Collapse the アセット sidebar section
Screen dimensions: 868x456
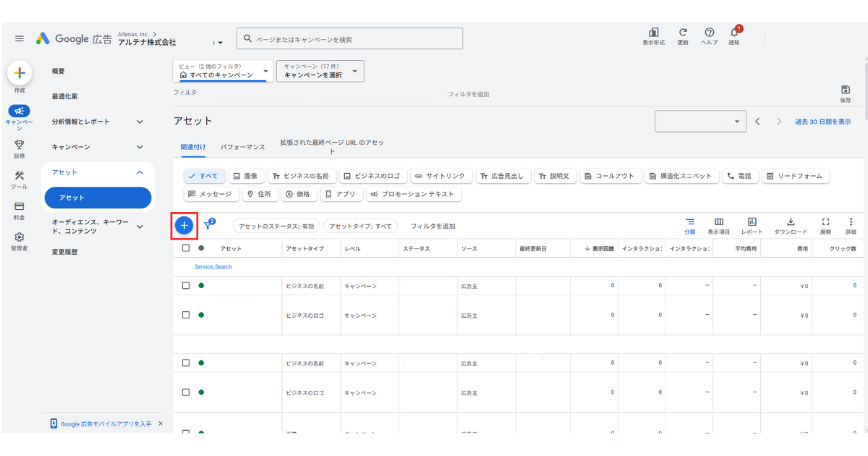140,172
